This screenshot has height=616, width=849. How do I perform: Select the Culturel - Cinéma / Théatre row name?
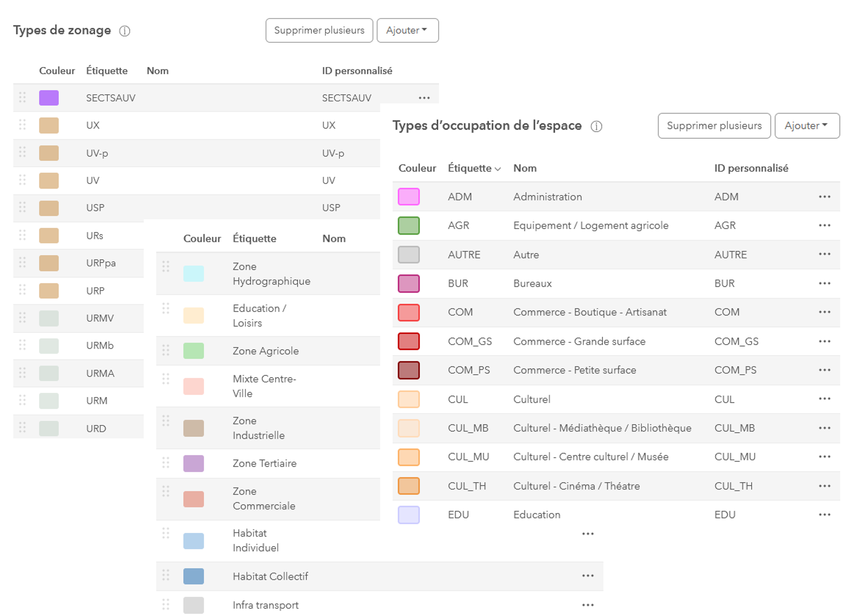(x=577, y=486)
